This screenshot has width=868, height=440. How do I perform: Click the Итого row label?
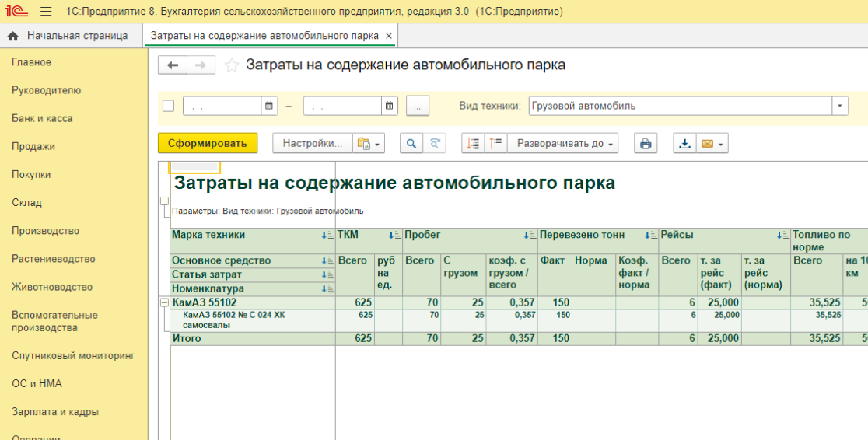pos(187,338)
